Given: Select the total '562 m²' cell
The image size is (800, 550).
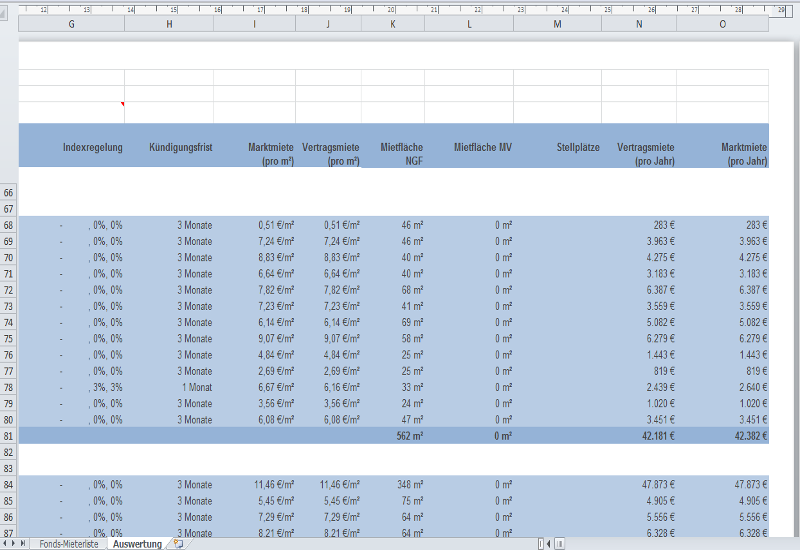Looking at the screenshot, I should click(x=393, y=436).
